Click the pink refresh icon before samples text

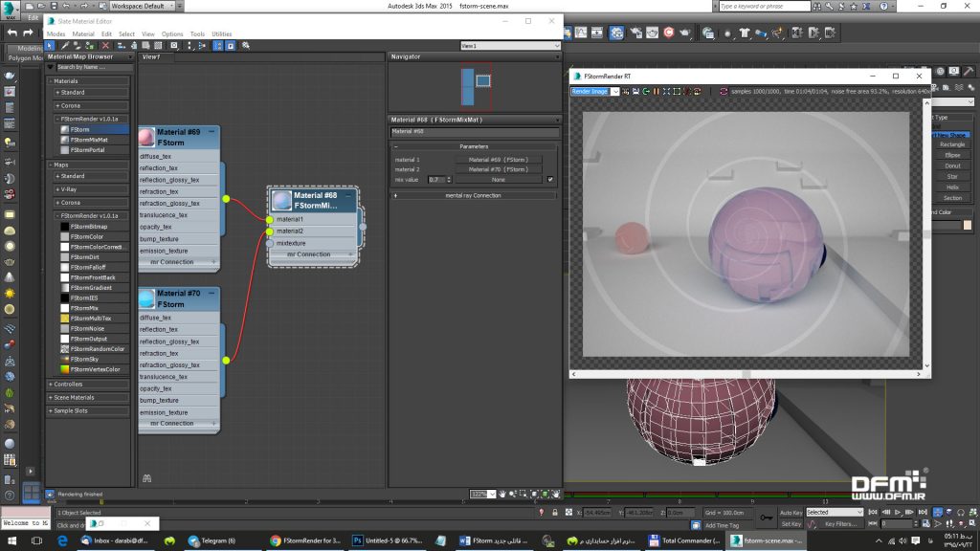724,91
